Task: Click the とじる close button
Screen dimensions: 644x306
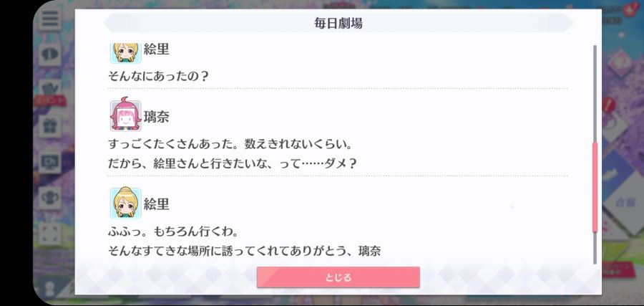Action: pyautogui.click(x=338, y=277)
